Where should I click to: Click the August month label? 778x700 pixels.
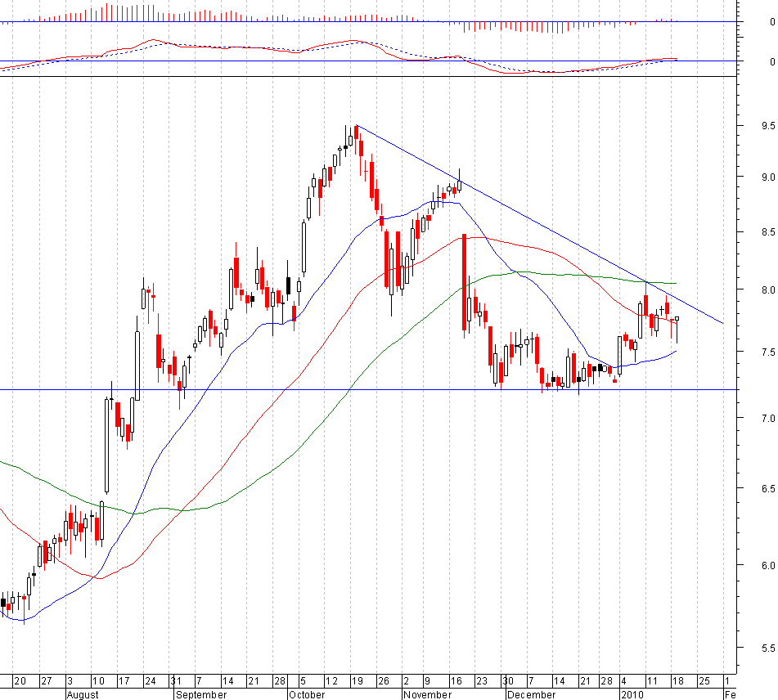(x=83, y=694)
